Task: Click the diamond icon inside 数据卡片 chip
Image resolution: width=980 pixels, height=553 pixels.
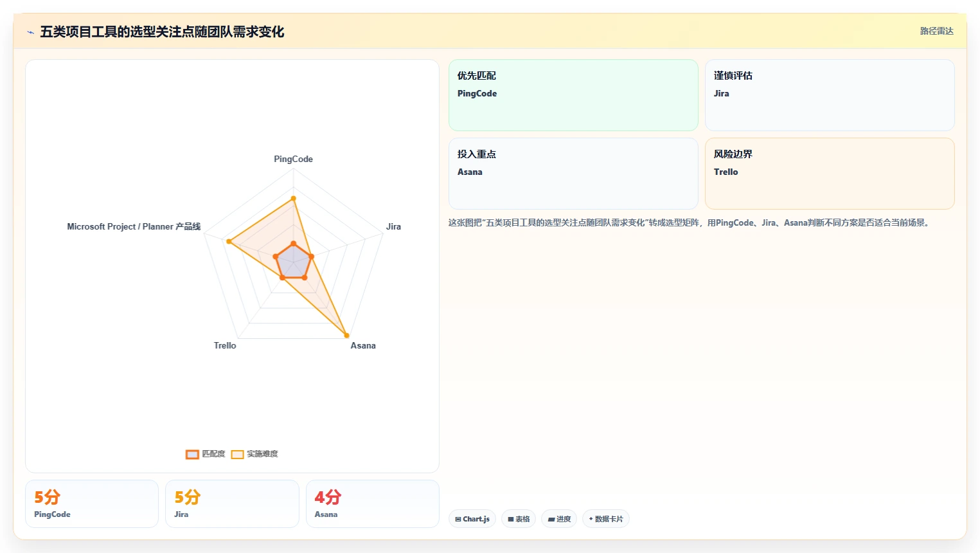Action: click(x=591, y=518)
